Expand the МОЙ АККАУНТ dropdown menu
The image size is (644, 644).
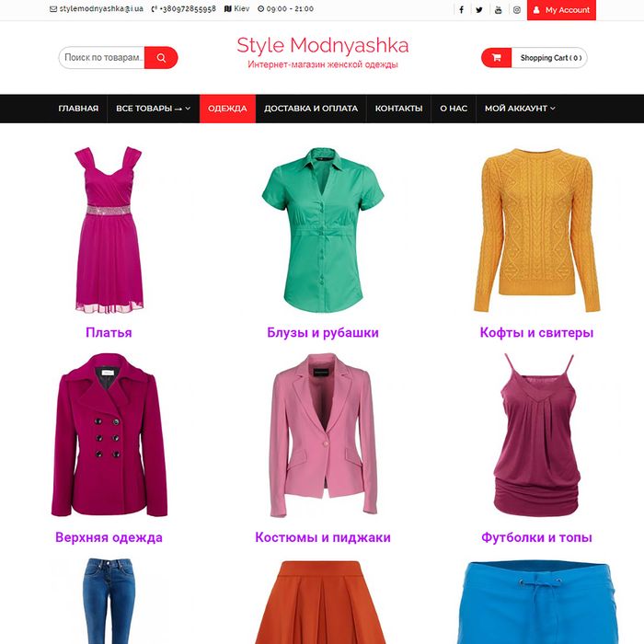point(520,109)
